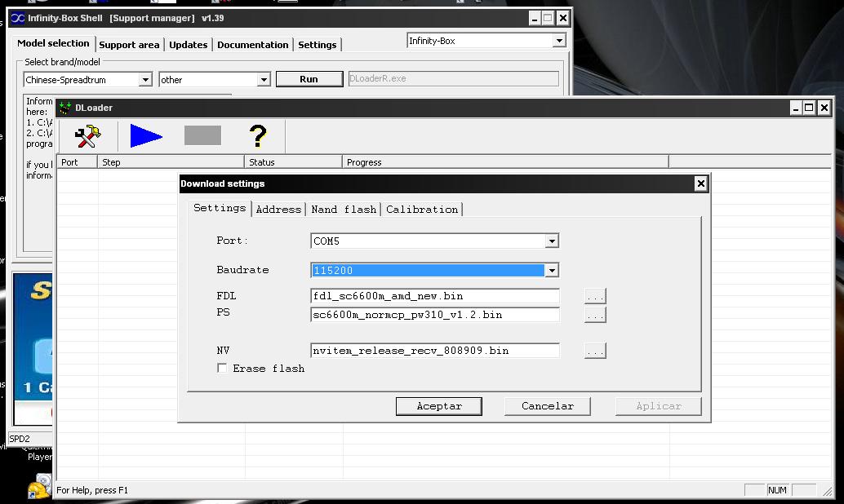Open Settings tab in Infinity-Box Shell
This screenshot has height=504, width=844.
[x=317, y=45]
